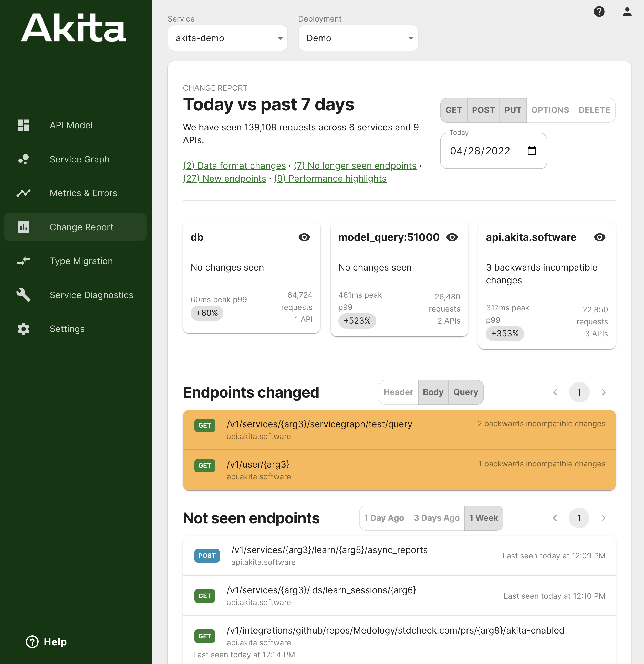Screen dimensions: 644x664
Task: Open the calendar picker in Today date field
Action: [532, 151]
